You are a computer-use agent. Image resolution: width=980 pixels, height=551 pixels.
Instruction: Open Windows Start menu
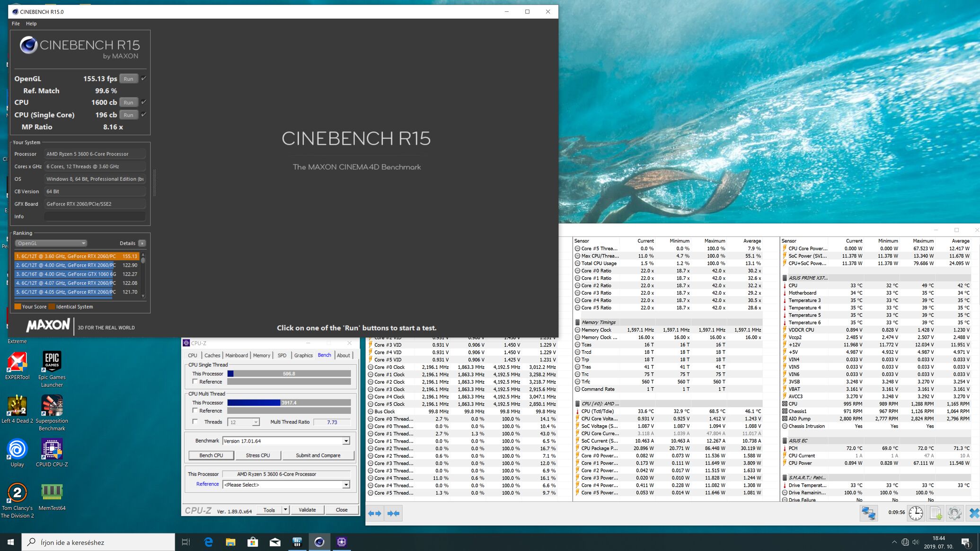pyautogui.click(x=10, y=542)
